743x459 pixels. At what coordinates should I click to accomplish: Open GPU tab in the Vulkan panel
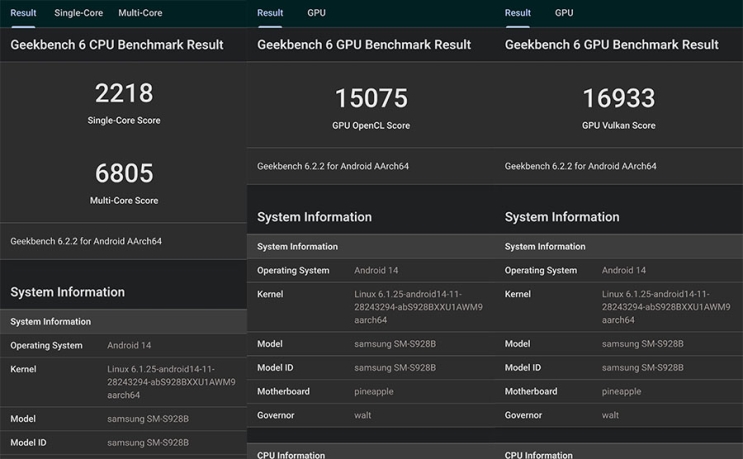point(564,13)
